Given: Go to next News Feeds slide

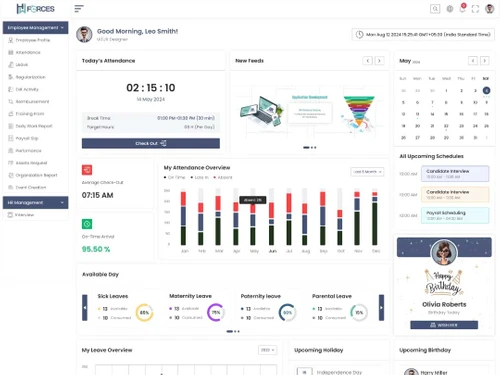Looking at the screenshot, I should 379,61.
